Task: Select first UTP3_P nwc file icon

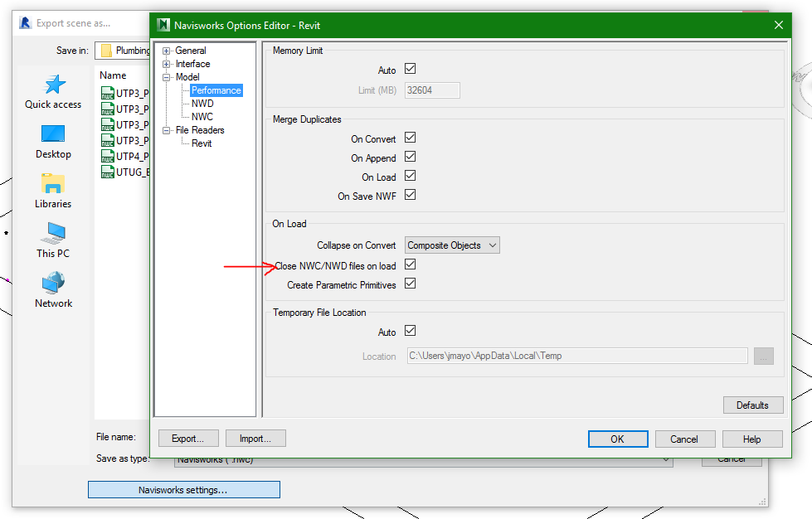Action: [x=107, y=93]
